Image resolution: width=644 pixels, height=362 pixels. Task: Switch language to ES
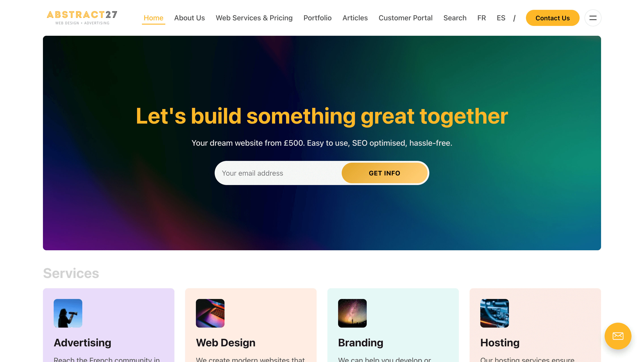501,18
